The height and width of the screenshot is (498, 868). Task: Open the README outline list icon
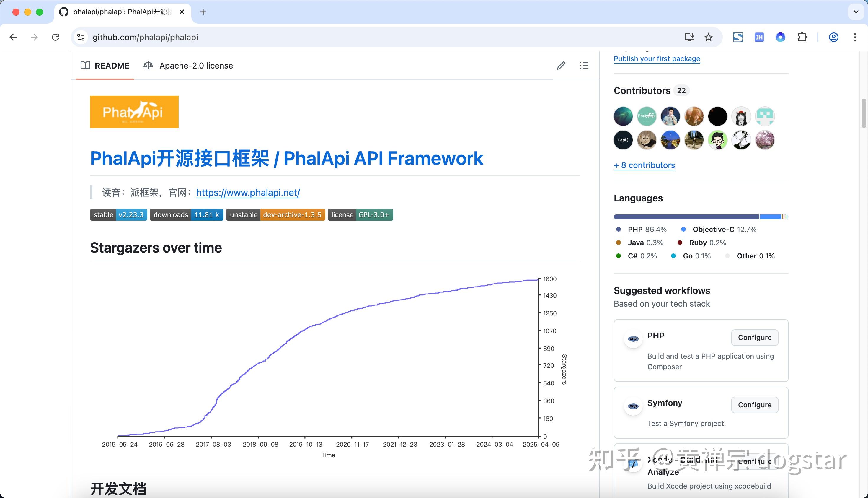coord(584,65)
